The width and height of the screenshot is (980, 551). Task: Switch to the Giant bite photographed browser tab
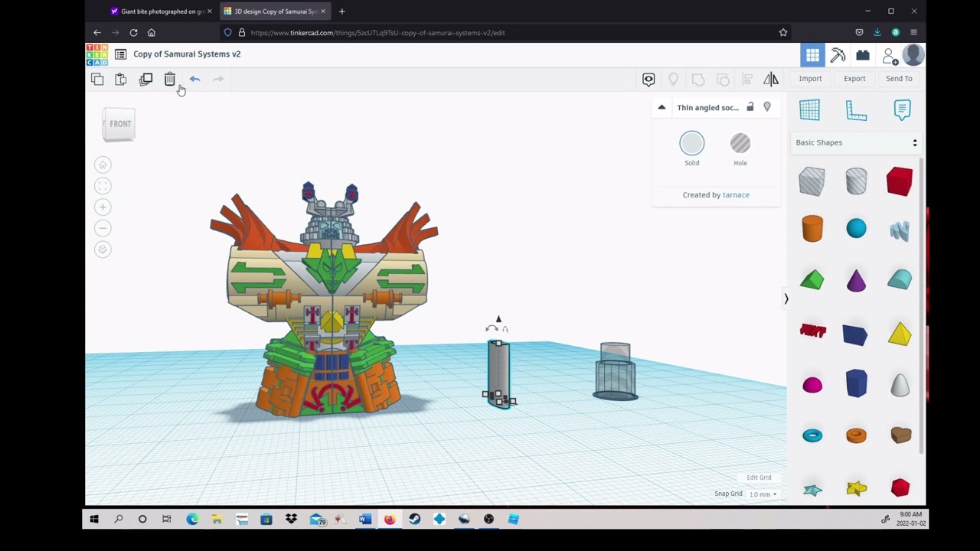click(x=161, y=11)
